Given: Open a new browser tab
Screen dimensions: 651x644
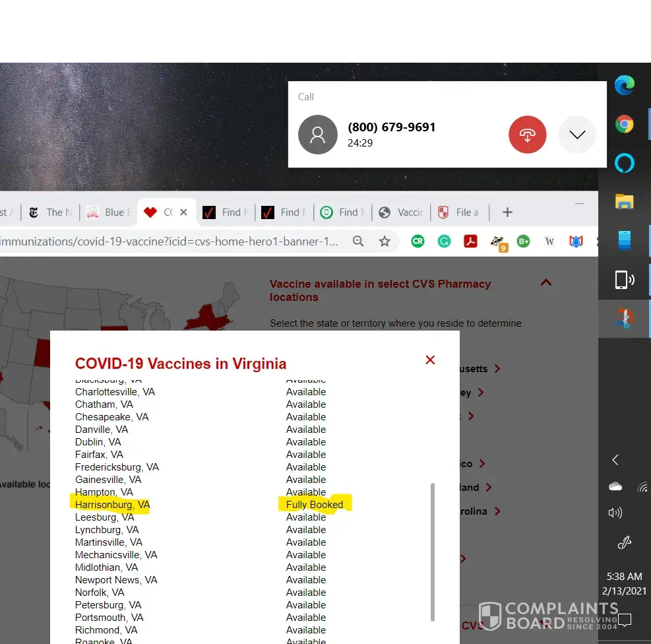Looking at the screenshot, I should (507, 212).
